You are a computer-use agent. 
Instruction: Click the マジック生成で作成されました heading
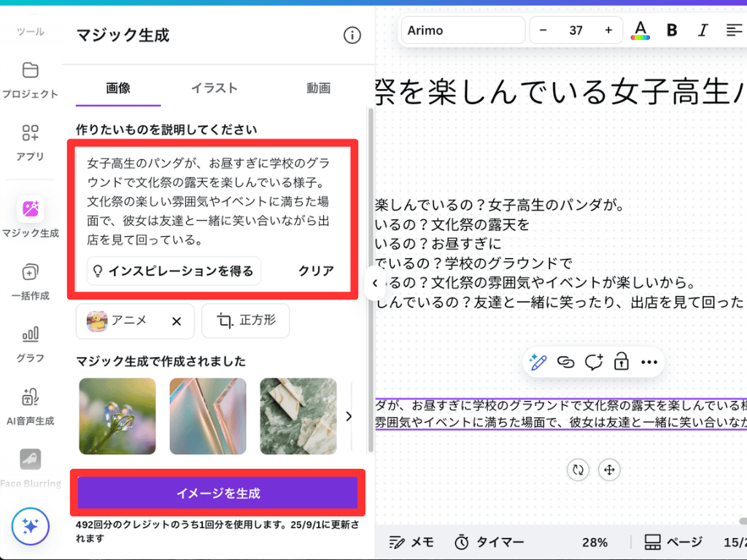point(161,362)
